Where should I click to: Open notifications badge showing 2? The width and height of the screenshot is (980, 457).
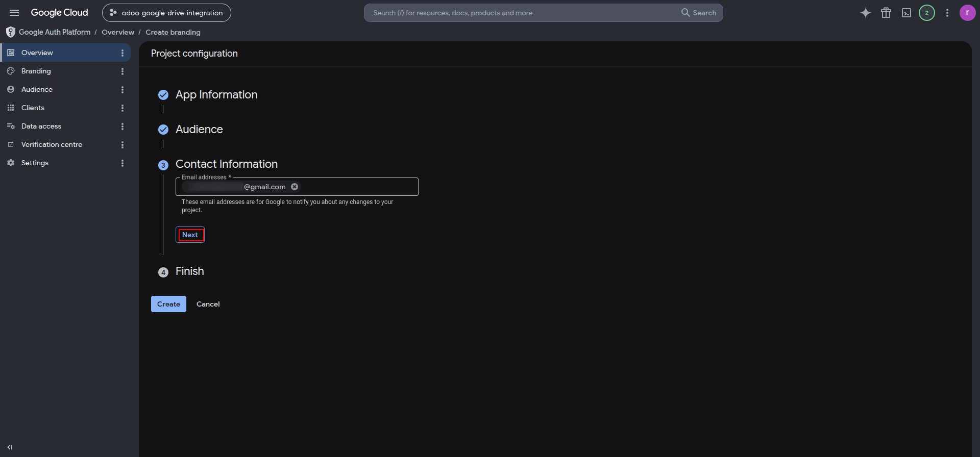coord(927,13)
